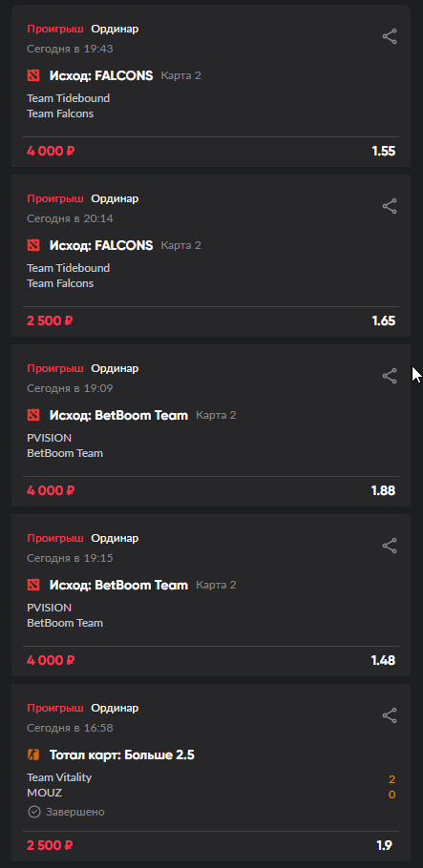Screen dimensions: 423x868
Task: Share the 20:14 FALCONS bet slip
Action: point(390,206)
